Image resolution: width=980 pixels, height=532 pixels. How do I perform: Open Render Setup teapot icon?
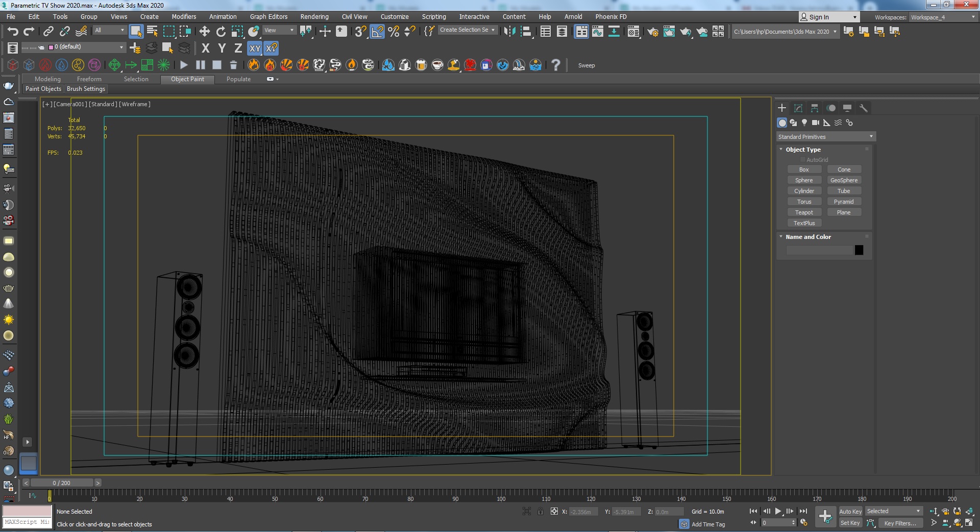(652, 32)
